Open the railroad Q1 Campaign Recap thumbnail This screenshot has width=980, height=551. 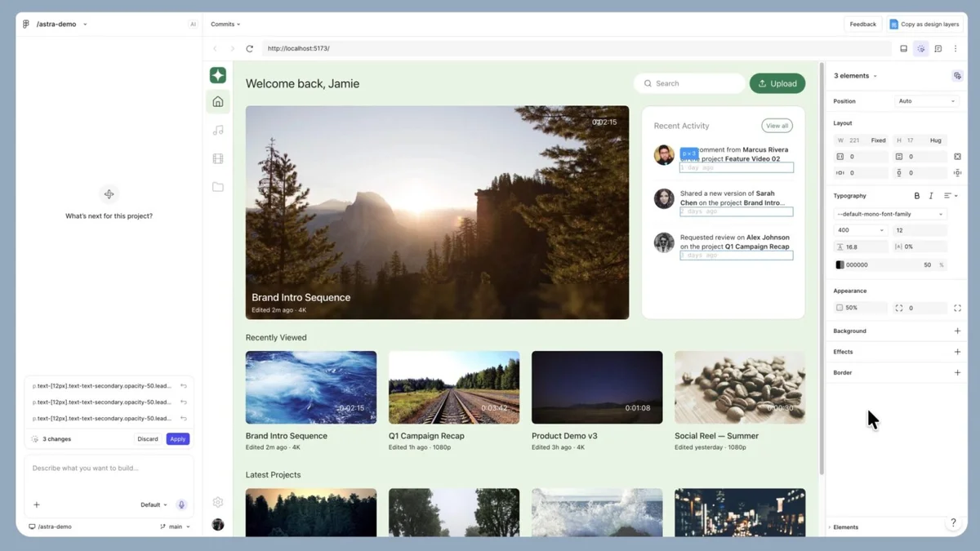coord(454,387)
